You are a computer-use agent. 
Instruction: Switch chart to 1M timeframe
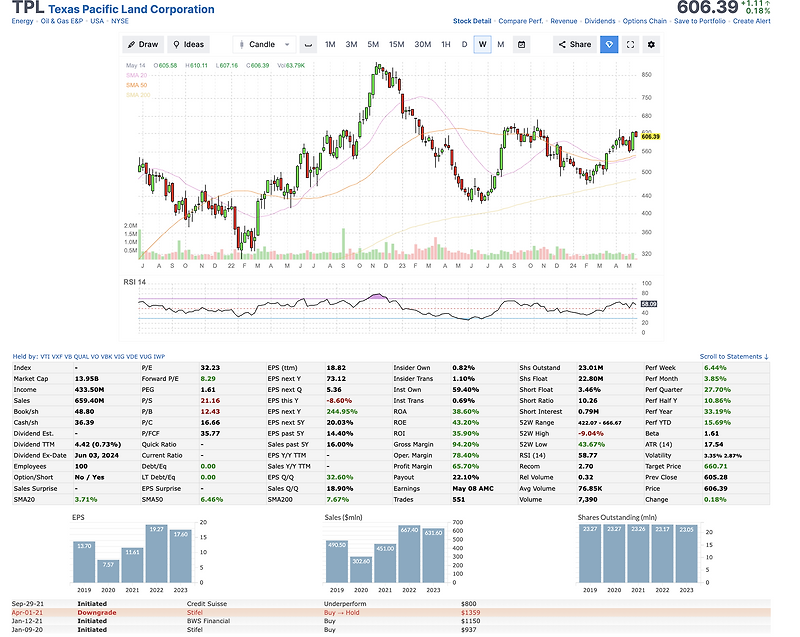pyautogui.click(x=330, y=44)
